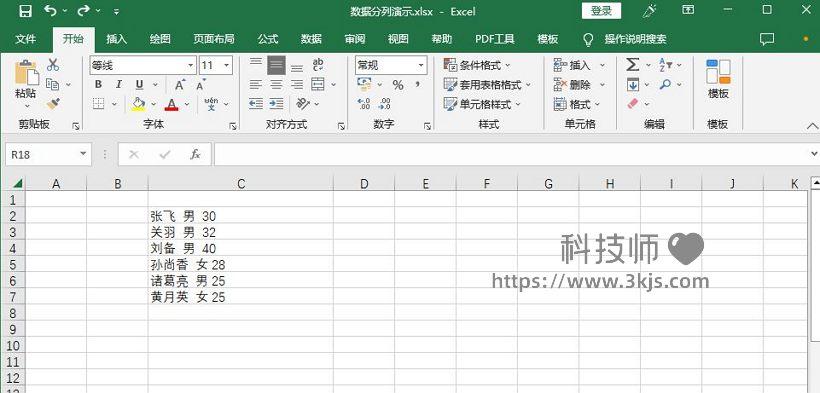Decrease decimal places

pos(384,104)
